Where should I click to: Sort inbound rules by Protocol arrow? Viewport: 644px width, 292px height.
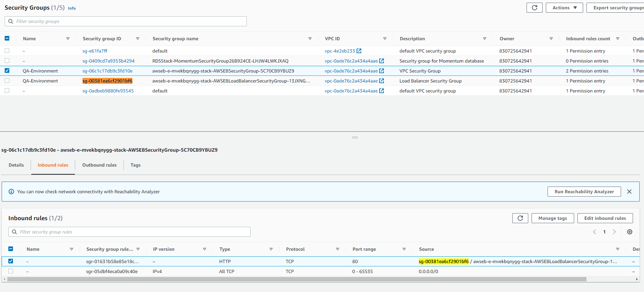pyautogui.click(x=338, y=249)
